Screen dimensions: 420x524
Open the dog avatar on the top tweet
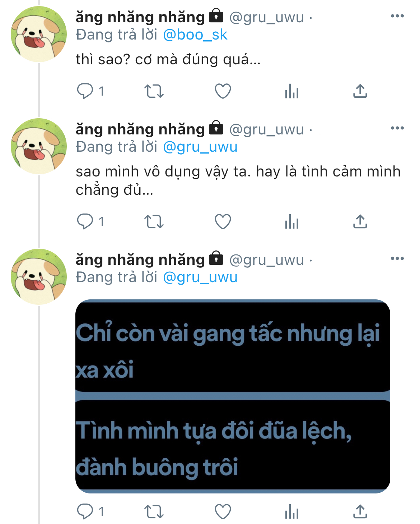[39, 34]
